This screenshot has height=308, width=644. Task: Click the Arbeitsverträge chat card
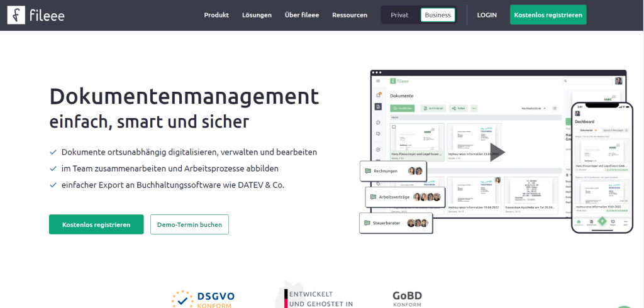[x=405, y=197]
